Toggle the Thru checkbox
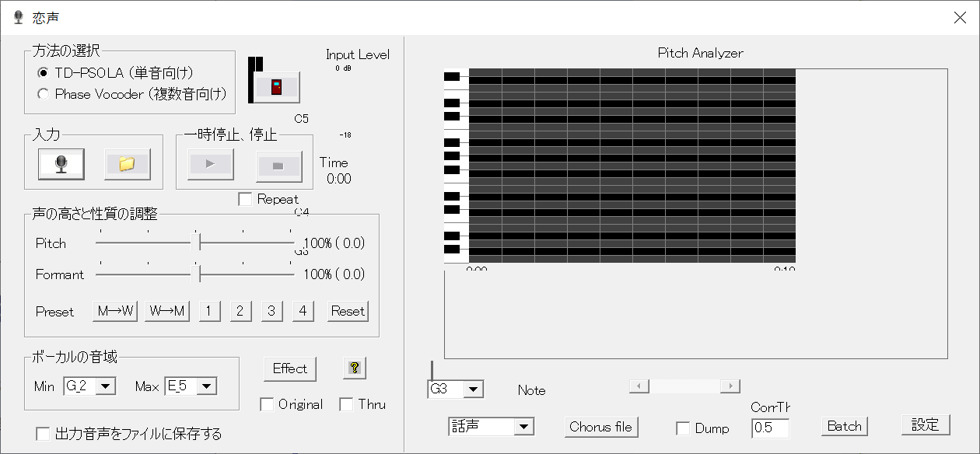The height and width of the screenshot is (454, 980). coord(362,404)
